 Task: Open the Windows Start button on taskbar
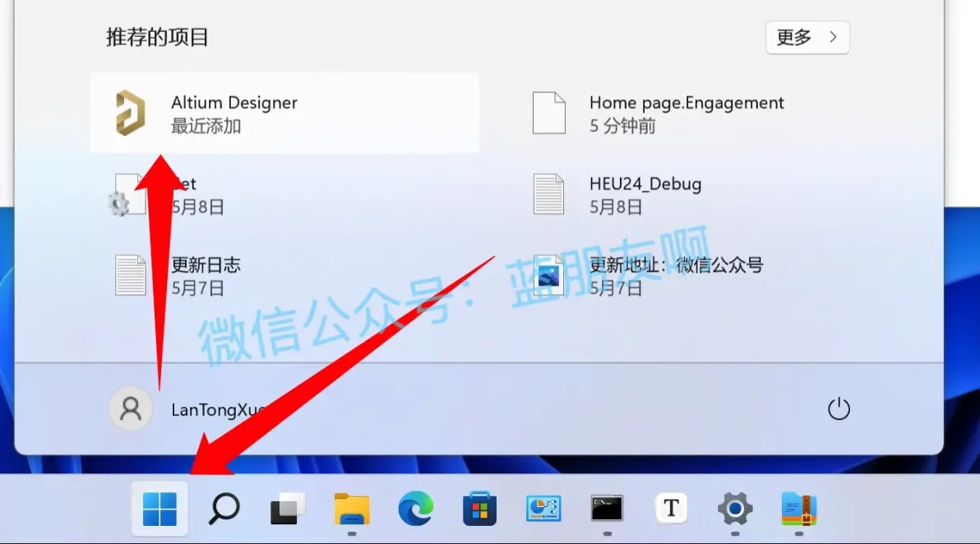tap(159, 509)
